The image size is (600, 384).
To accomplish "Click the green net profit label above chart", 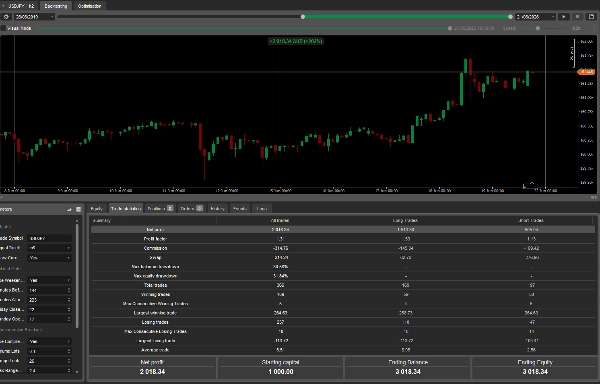I will [x=296, y=41].
